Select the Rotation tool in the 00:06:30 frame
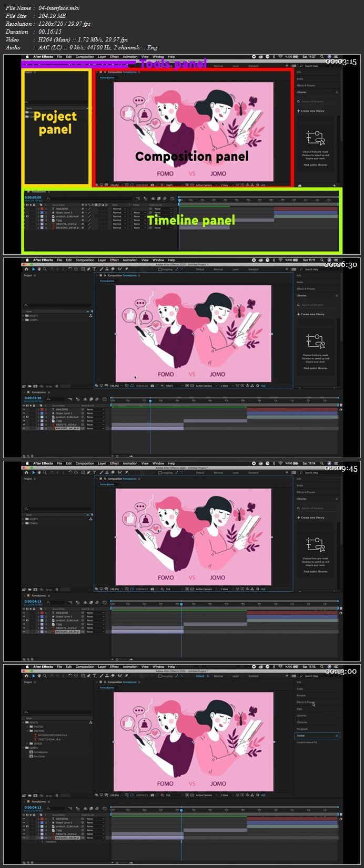 [70, 269]
